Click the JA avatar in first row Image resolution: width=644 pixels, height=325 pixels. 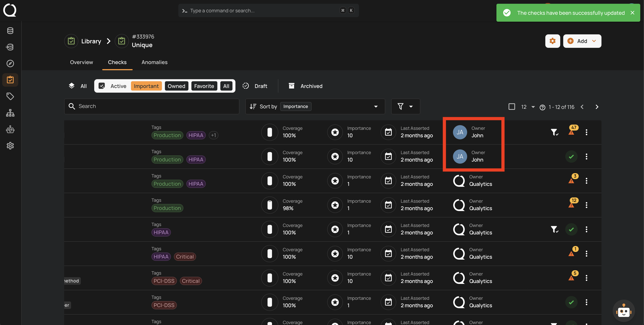click(460, 132)
